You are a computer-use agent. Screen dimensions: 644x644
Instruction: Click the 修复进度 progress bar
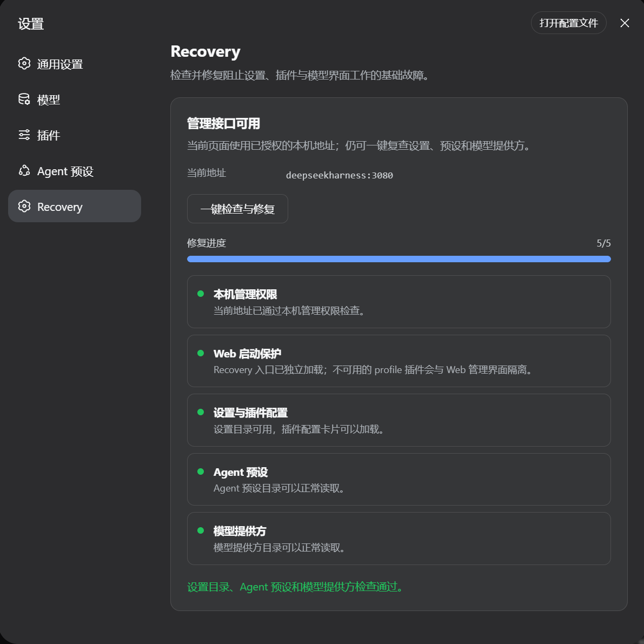click(x=399, y=259)
